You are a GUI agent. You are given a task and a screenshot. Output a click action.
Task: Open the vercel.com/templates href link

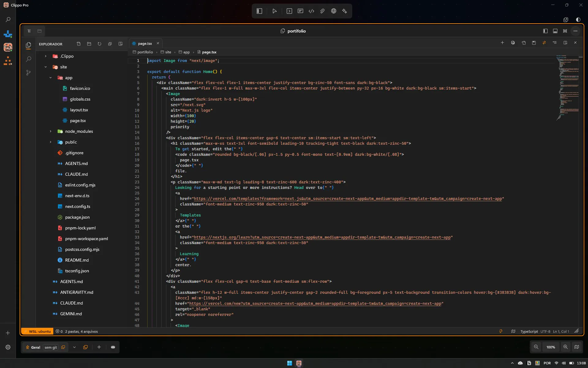[x=348, y=198]
